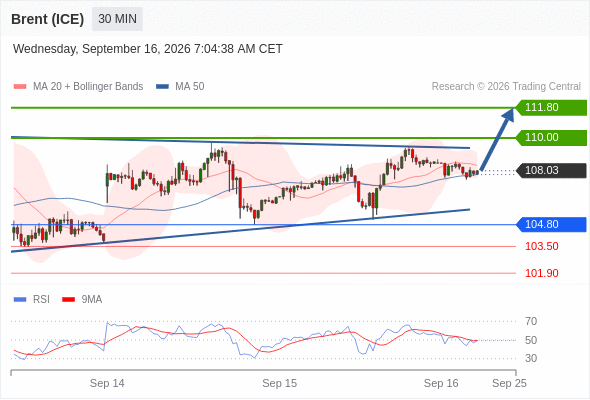The width and height of the screenshot is (590, 400).
Task: Click the Sep 25 date axis label
Action: (509, 383)
